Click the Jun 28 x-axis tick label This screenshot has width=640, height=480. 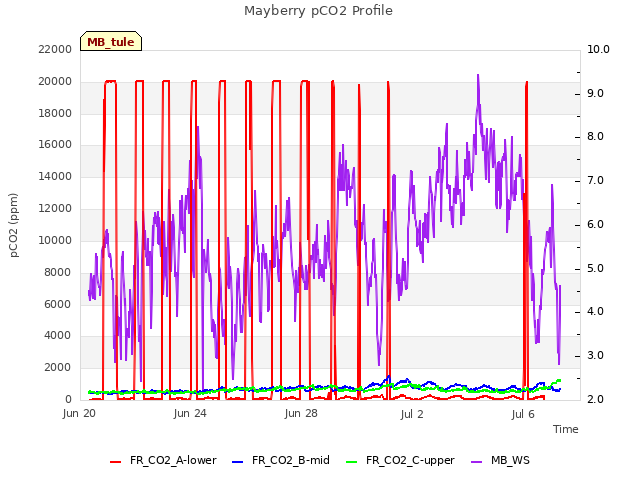301,413
